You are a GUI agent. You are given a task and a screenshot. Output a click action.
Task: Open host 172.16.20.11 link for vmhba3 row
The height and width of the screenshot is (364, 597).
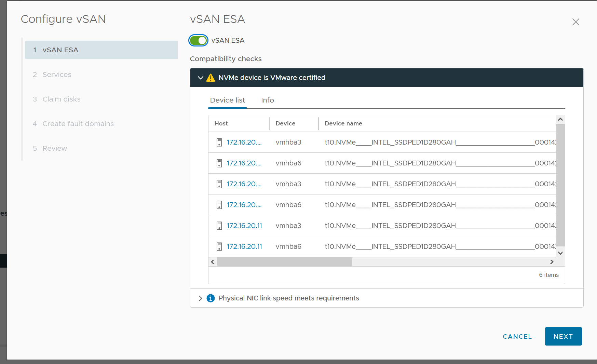pyautogui.click(x=244, y=226)
